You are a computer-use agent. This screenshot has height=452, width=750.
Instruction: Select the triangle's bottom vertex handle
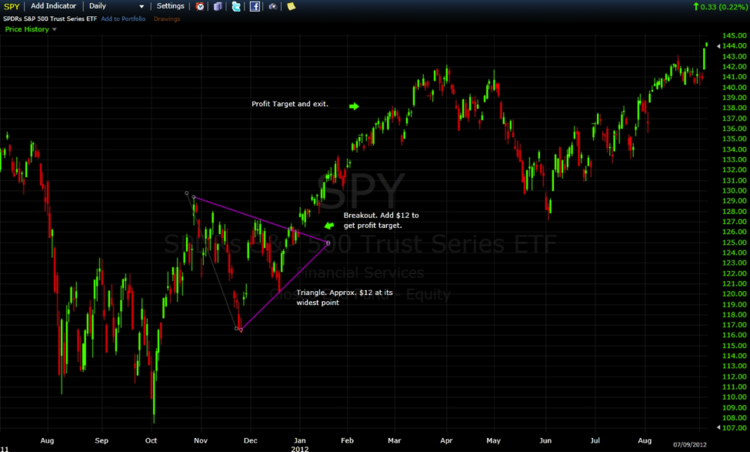pos(240,329)
